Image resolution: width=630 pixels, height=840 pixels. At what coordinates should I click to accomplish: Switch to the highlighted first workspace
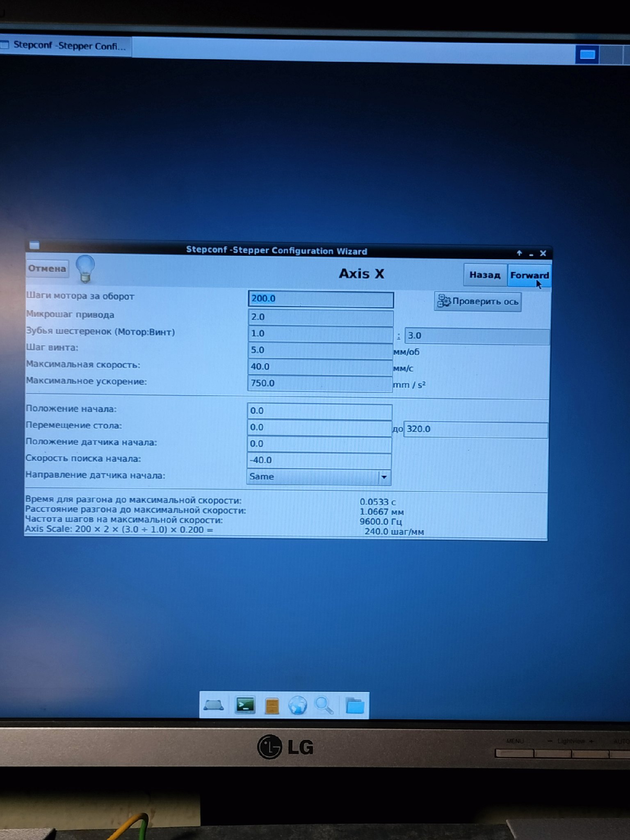[x=587, y=55]
